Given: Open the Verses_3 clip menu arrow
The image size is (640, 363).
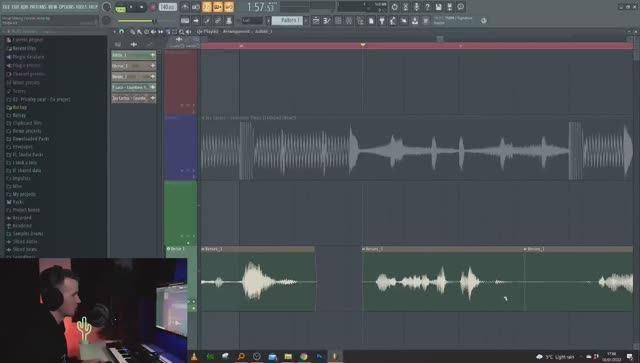Looking at the screenshot, I should coord(526,249).
